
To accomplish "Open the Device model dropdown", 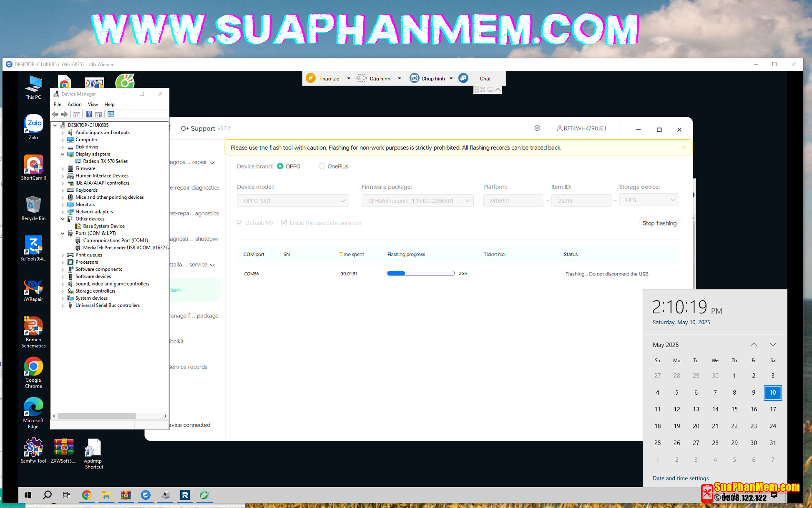I will (x=293, y=201).
